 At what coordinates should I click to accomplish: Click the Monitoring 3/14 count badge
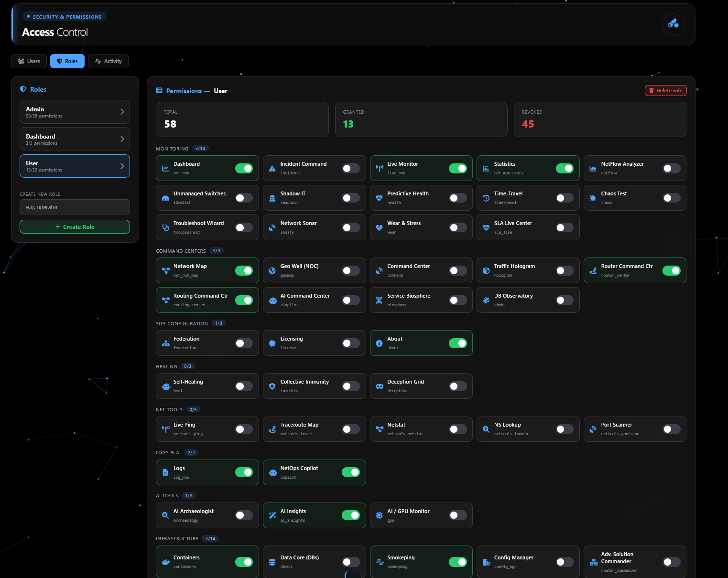(200, 149)
